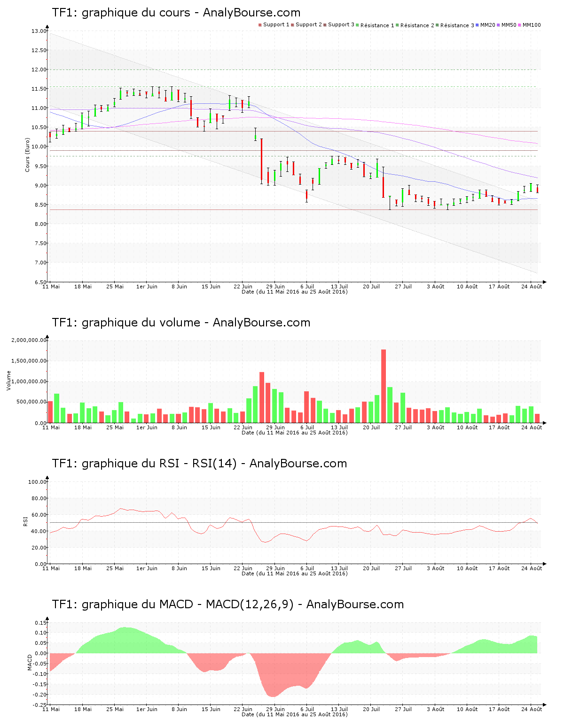Select the MM100 legend label

[532, 25]
